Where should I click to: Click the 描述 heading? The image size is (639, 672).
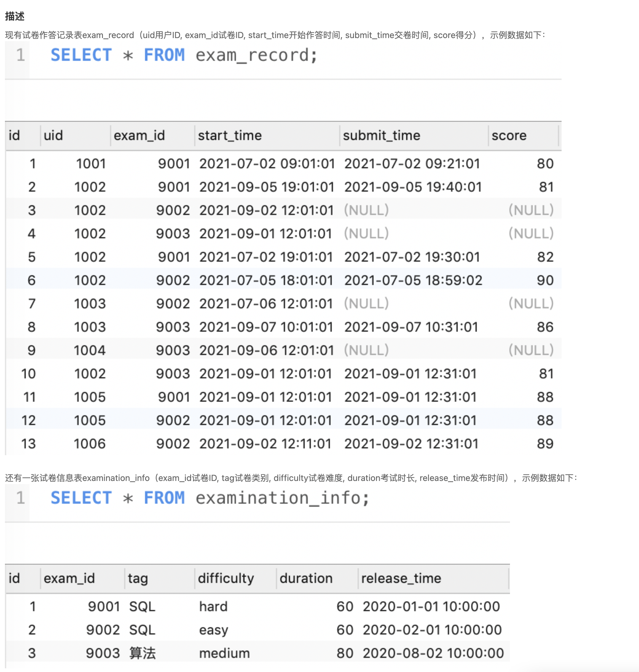point(15,16)
